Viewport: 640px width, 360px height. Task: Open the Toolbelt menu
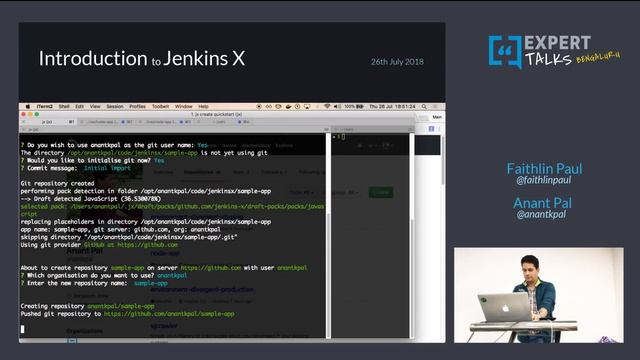[160, 107]
